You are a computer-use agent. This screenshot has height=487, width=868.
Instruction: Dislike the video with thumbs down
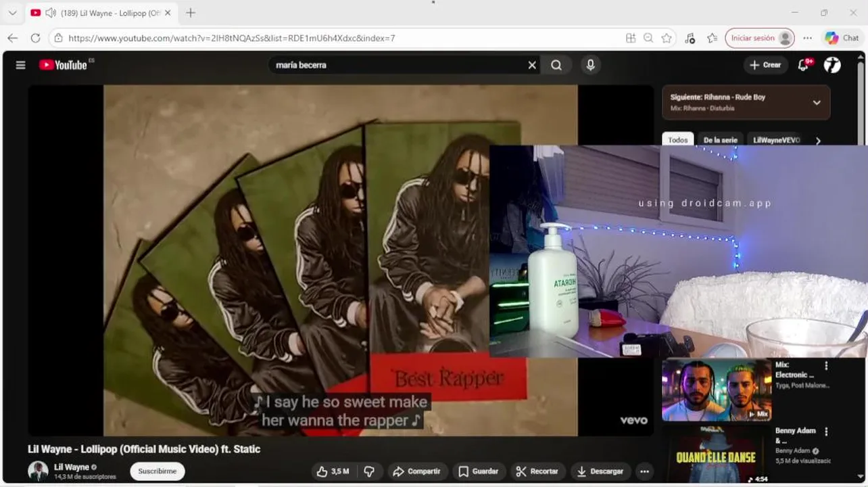tap(369, 471)
